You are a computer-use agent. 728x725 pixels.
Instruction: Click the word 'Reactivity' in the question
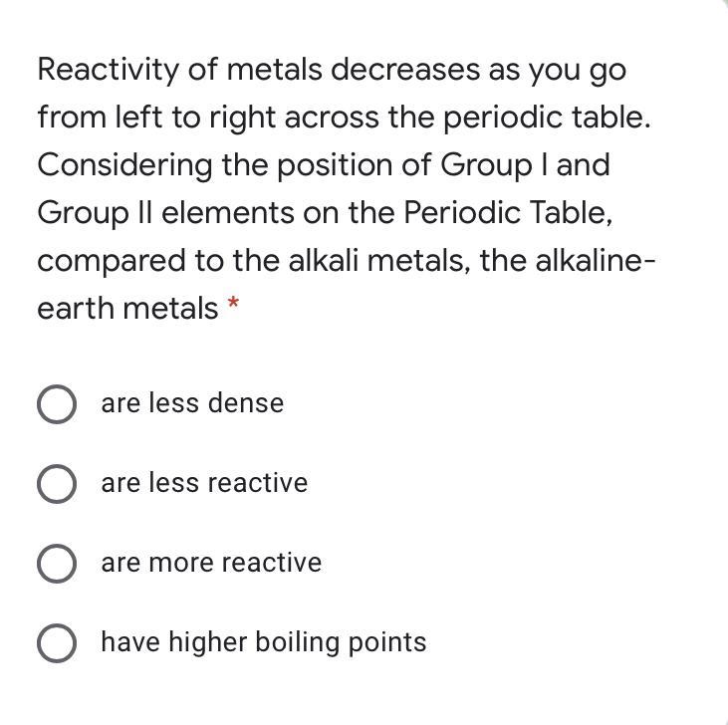108,70
